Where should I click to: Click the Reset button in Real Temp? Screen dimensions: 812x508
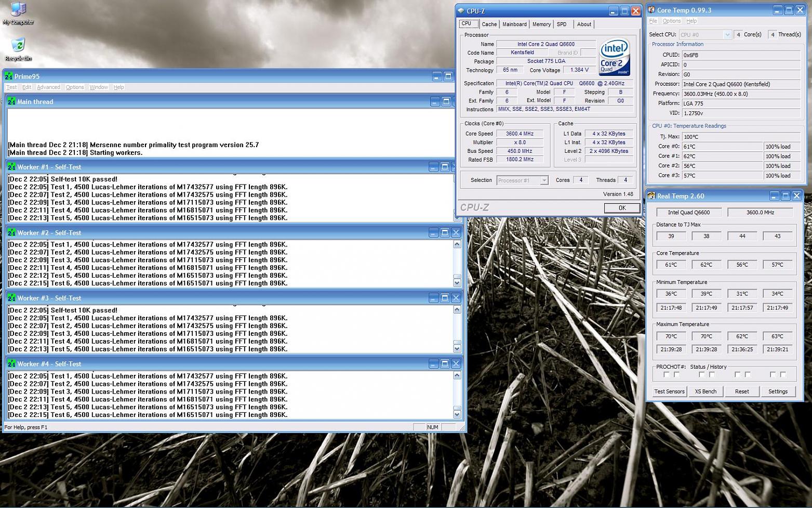click(x=742, y=392)
